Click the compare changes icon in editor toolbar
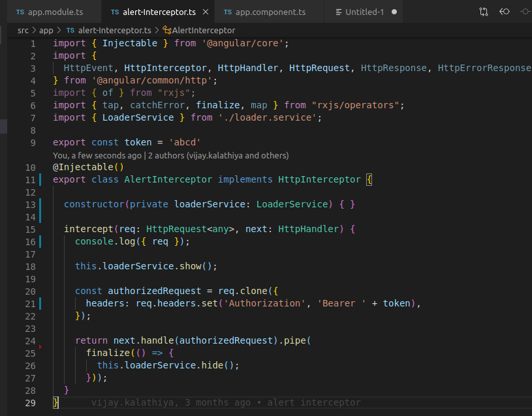 [484, 10]
